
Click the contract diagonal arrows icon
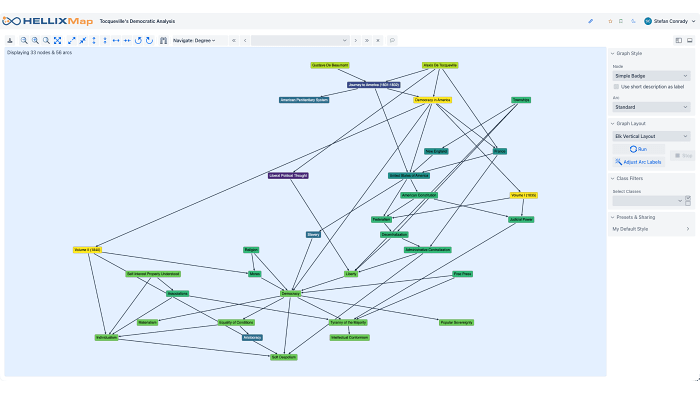tap(83, 41)
